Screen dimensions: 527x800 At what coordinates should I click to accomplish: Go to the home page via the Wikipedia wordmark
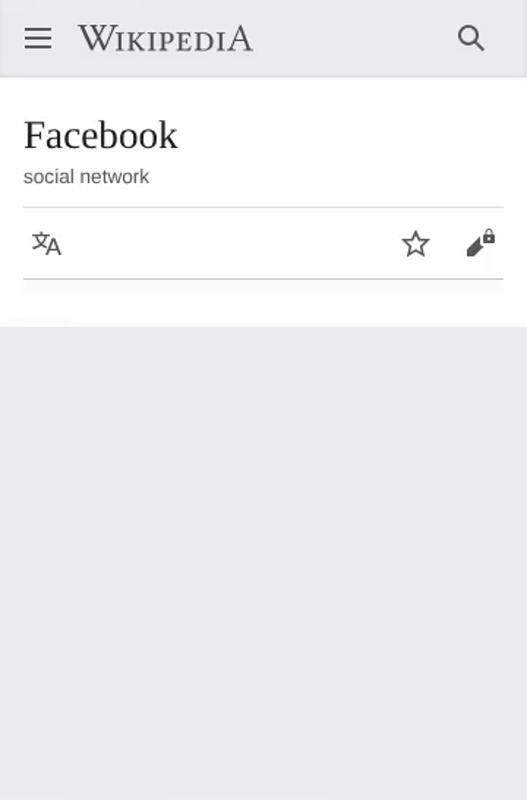165,38
